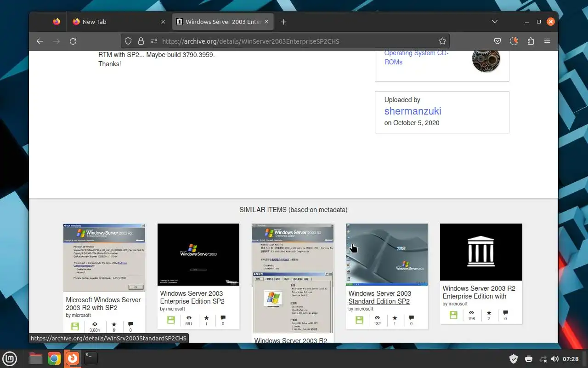This screenshot has height=368, width=588.
Task: Reload the current page
Action: pyautogui.click(x=73, y=41)
